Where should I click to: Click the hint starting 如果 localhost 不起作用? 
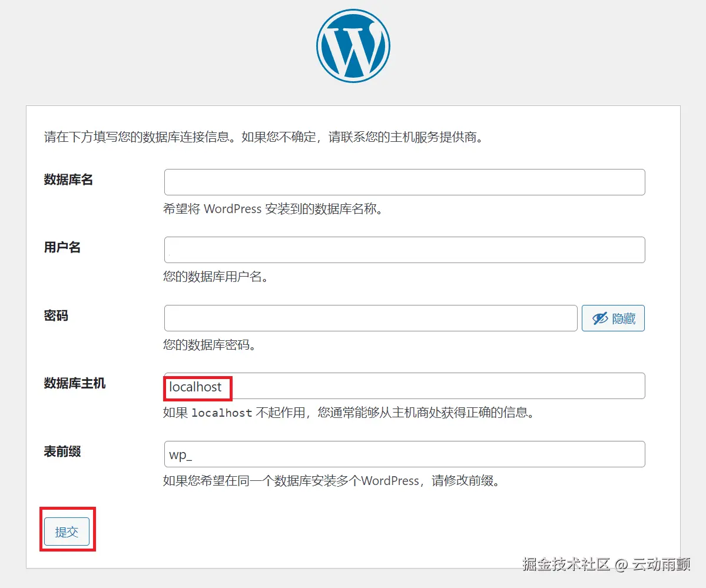click(x=349, y=413)
